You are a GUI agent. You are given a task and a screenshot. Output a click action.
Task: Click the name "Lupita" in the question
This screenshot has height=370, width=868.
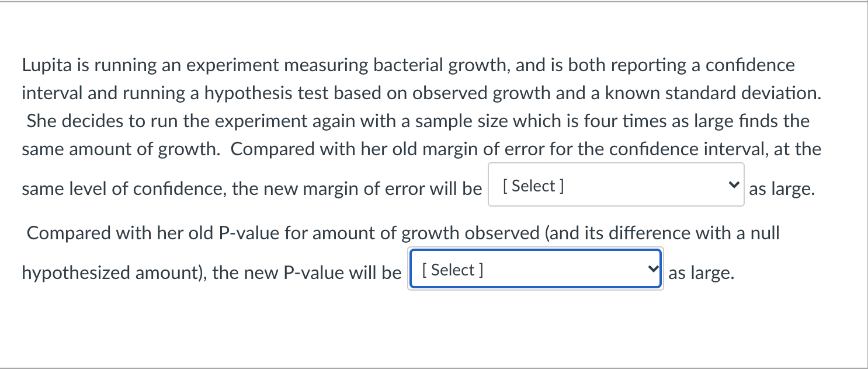click(x=48, y=65)
